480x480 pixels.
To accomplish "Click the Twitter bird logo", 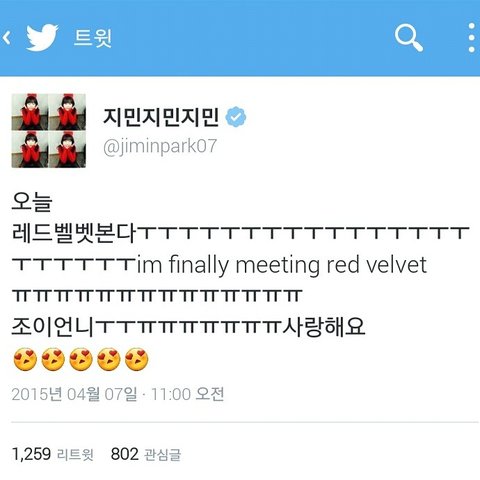I will coord(42,37).
